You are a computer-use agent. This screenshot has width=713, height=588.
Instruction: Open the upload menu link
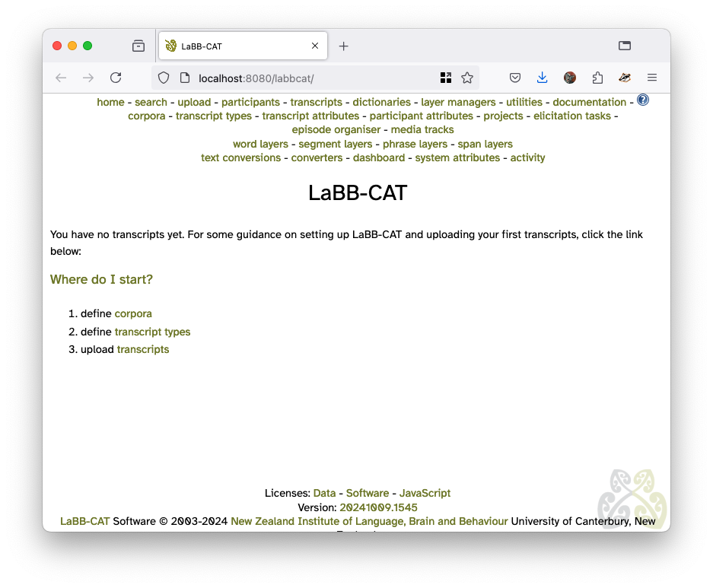(194, 102)
